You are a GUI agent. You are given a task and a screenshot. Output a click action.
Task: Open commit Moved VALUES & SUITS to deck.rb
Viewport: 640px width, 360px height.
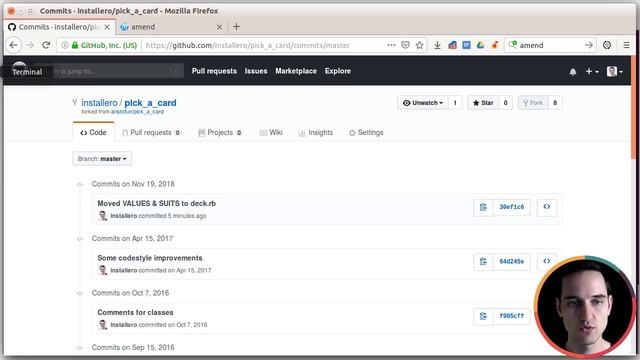156,203
